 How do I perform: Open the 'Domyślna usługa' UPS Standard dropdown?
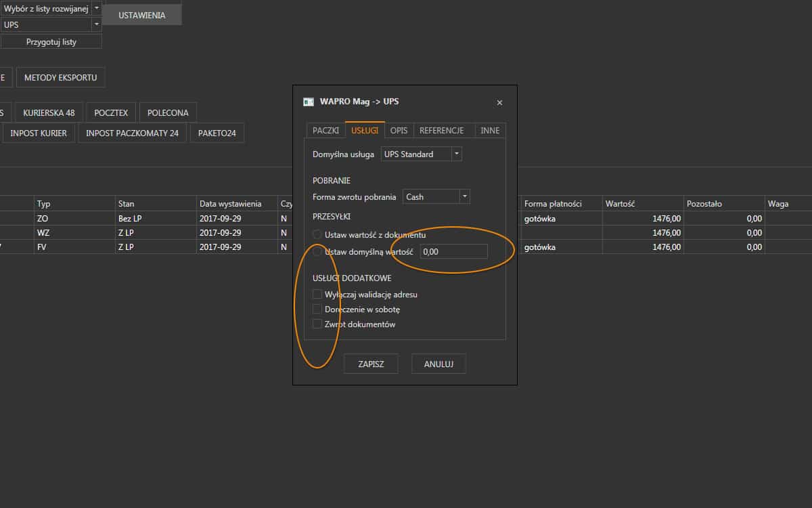click(457, 154)
